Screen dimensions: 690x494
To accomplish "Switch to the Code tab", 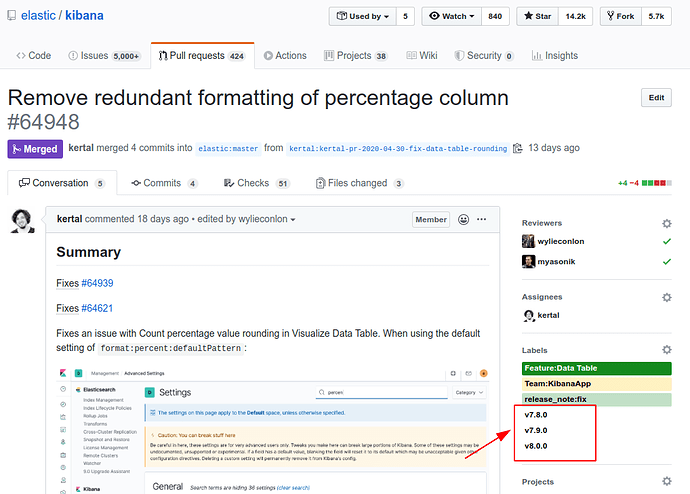I will tap(33, 56).
